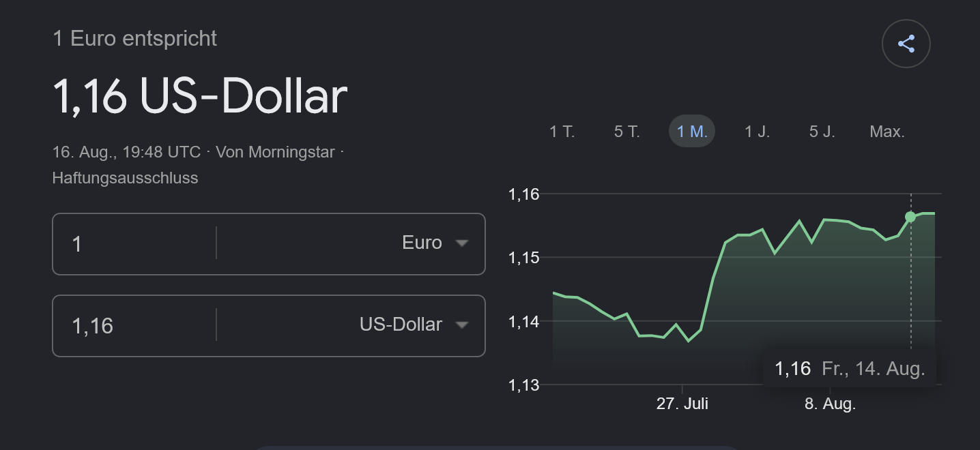Viewport: 980px width, 450px height.
Task: Click the green data point on chart
Action: pyautogui.click(x=910, y=217)
